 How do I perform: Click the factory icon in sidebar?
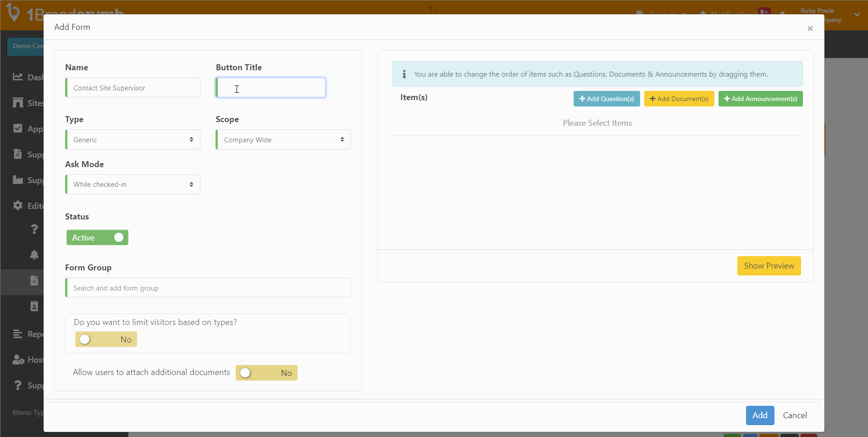[x=18, y=180]
